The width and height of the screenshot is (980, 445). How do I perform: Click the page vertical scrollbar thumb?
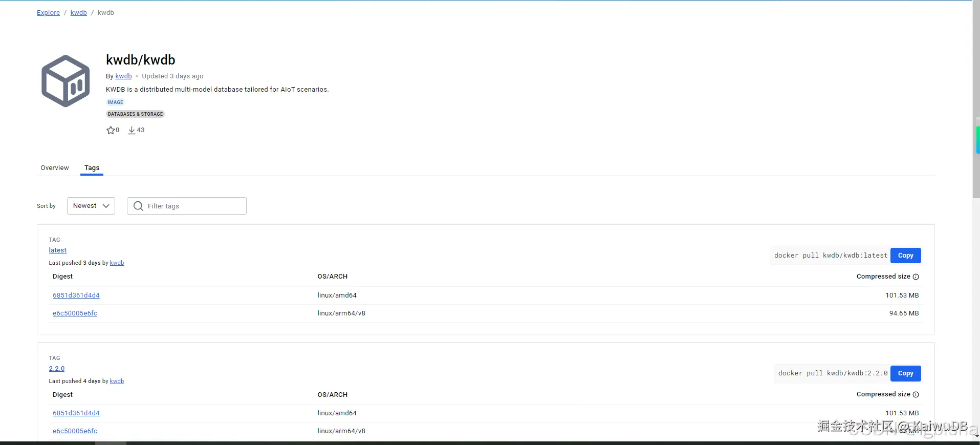tap(976, 100)
